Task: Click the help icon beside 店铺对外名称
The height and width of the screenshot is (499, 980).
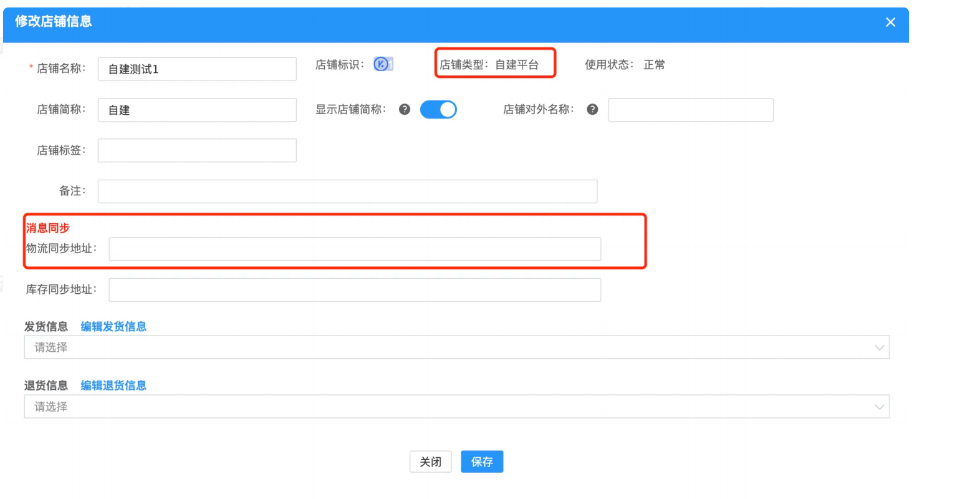Action: [592, 110]
